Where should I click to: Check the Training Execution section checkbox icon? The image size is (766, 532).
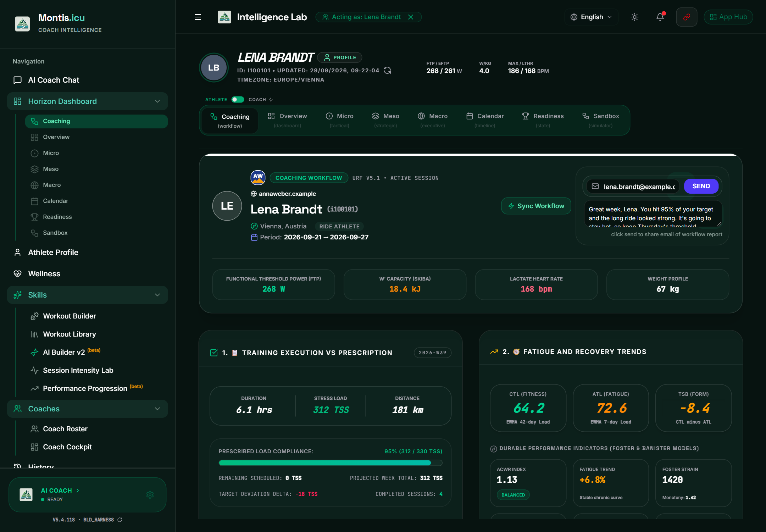click(214, 353)
